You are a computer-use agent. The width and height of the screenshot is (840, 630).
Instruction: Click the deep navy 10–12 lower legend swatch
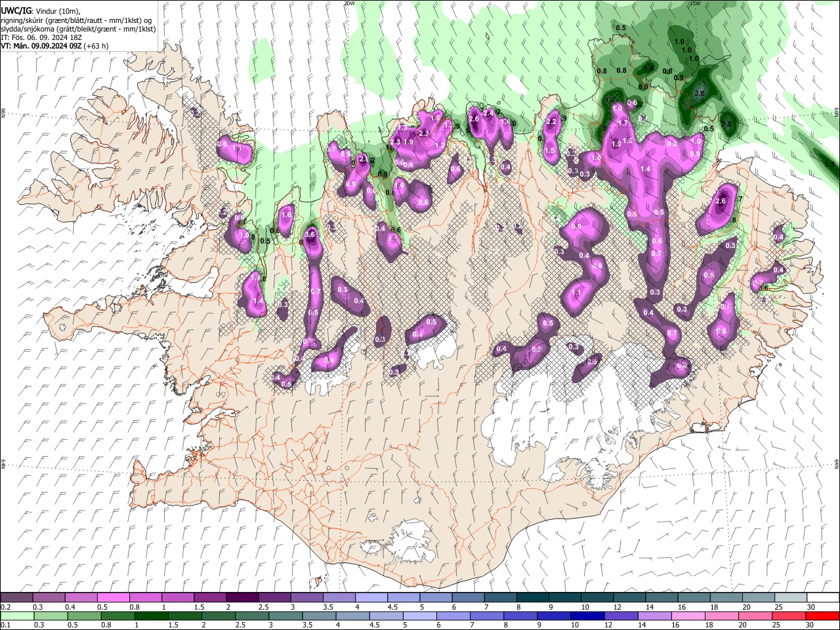click(587, 616)
